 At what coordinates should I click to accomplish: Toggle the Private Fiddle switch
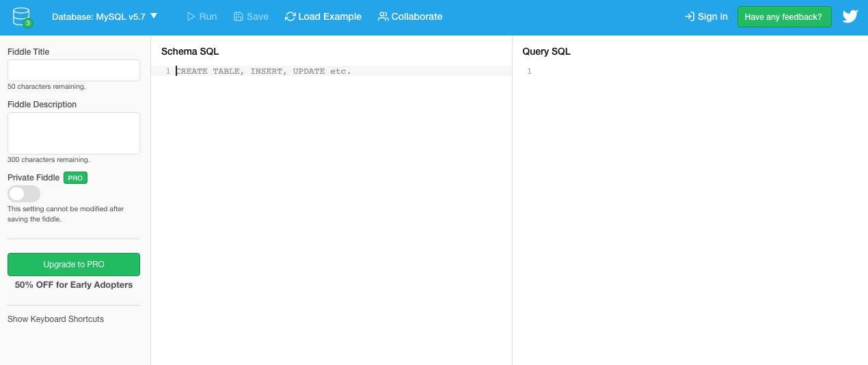tap(24, 194)
